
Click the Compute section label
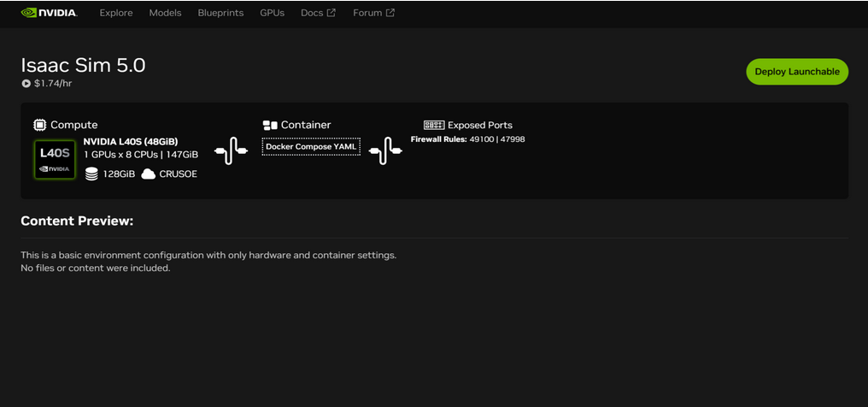[74, 125]
